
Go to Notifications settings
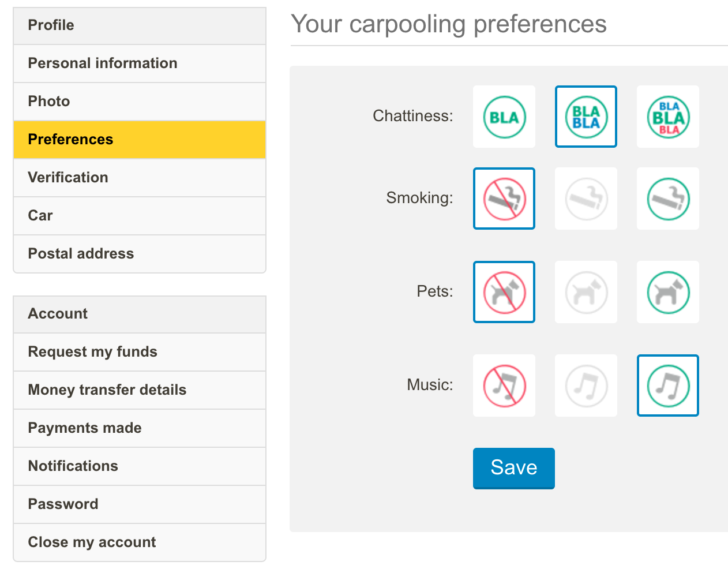click(73, 466)
